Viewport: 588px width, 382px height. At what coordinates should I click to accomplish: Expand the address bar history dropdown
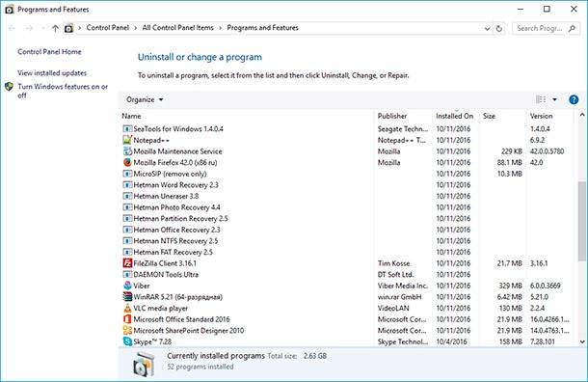pyautogui.click(x=487, y=29)
